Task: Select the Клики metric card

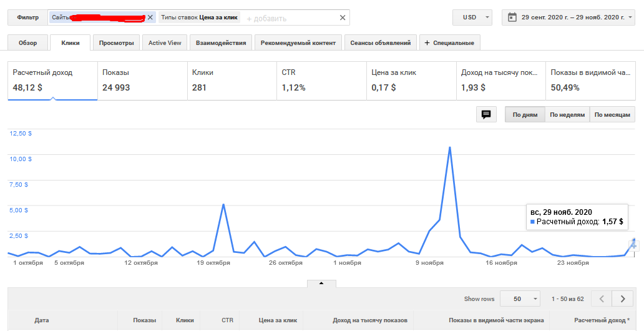Action: coord(232,81)
